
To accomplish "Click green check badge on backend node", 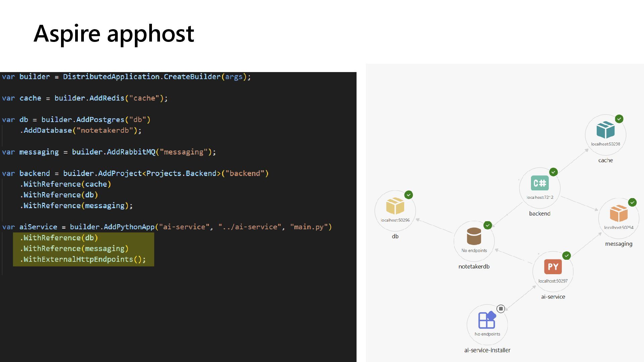I will pyautogui.click(x=553, y=172).
